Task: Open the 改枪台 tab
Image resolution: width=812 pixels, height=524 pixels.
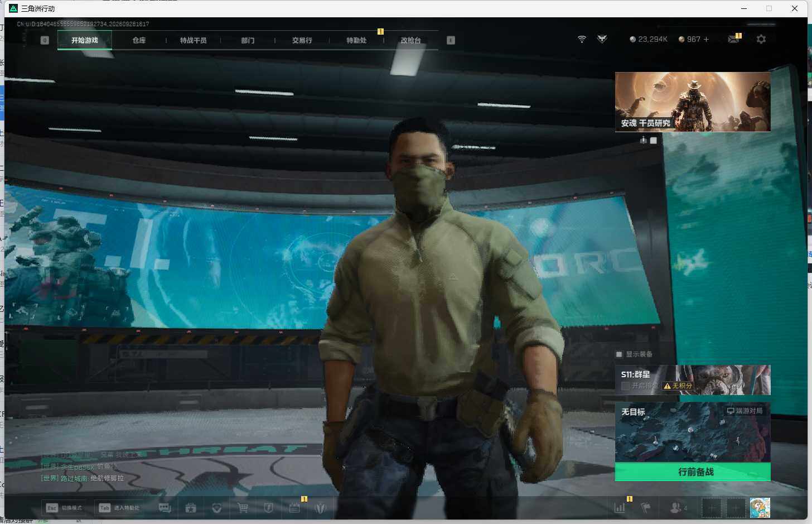Action: pos(410,40)
